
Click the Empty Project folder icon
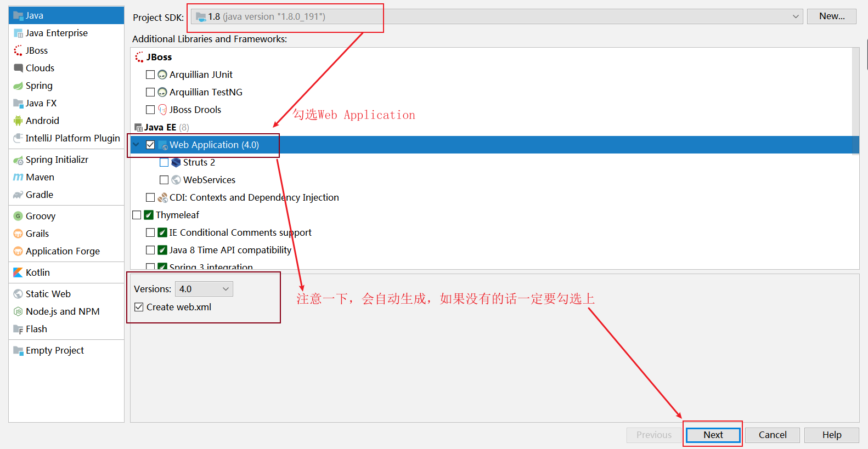point(18,350)
